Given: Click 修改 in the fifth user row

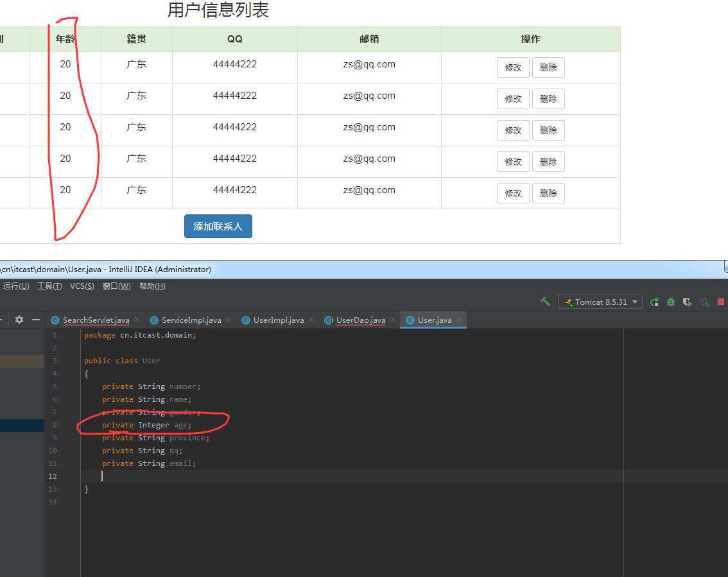Looking at the screenshot, I should tap(513, 193).
